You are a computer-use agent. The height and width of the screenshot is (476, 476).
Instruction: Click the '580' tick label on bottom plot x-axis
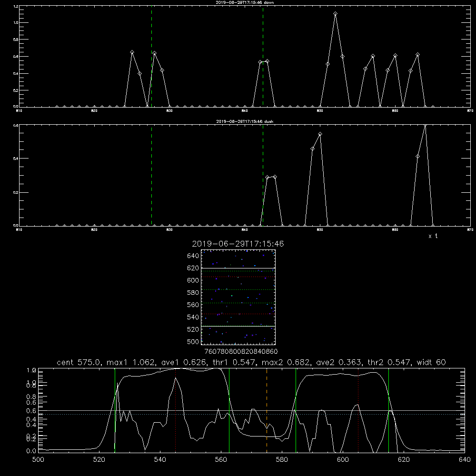pyautogui.click(x=282, y=460)
